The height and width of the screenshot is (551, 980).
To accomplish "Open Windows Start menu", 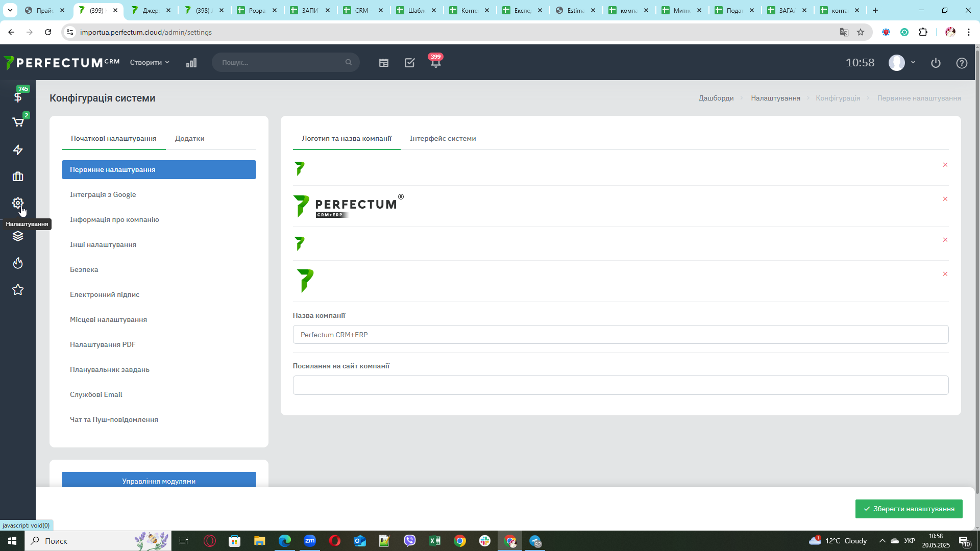I will [x=12, y=541].
